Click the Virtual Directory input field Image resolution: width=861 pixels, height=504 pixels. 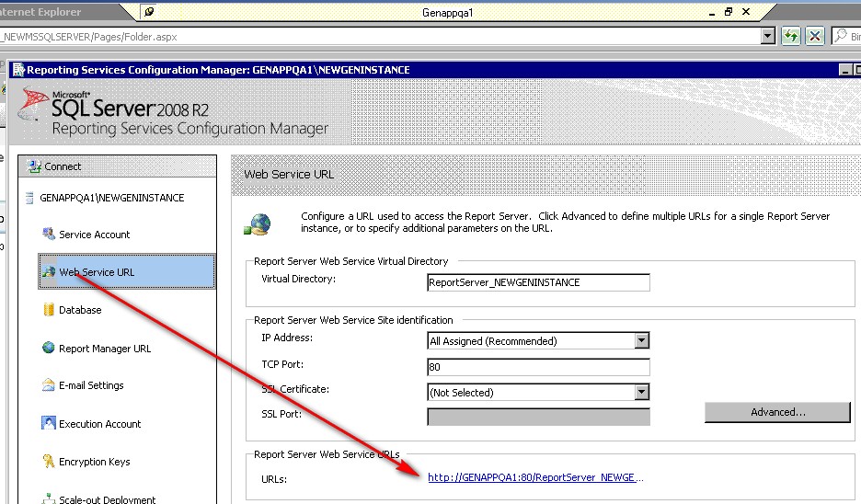pyautogui.click(x=539, y=282)
